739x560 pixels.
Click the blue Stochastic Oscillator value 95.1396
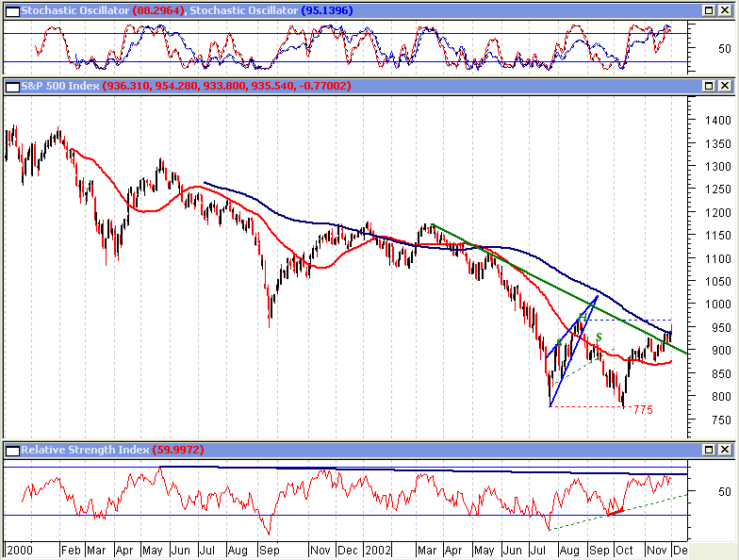tap(326, 10)
